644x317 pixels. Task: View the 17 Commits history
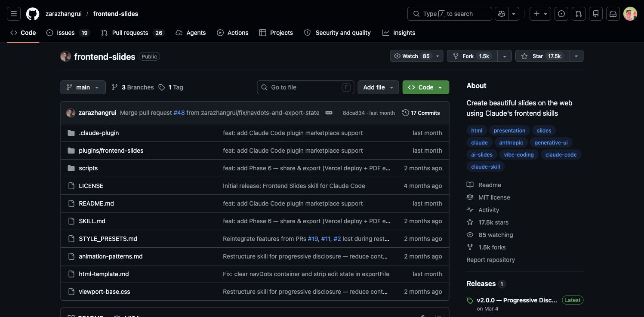coord(421,113)
